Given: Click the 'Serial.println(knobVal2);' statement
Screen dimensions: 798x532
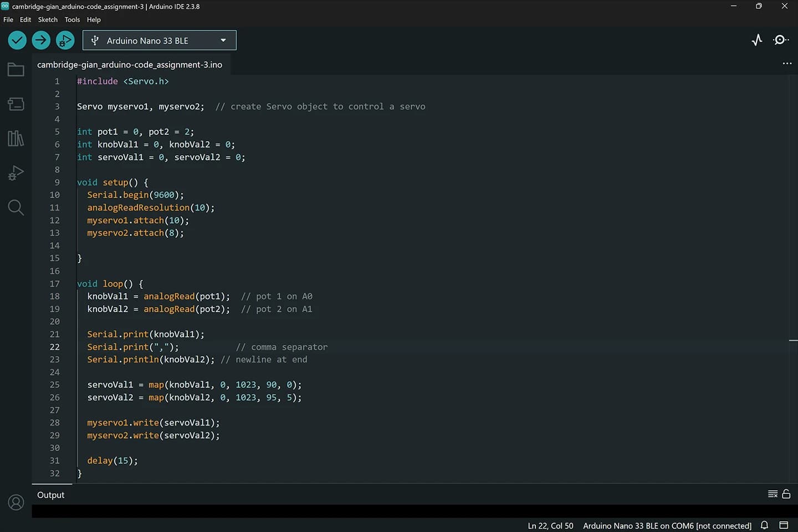Looking at the screenshot, I should tap(151, 360).
